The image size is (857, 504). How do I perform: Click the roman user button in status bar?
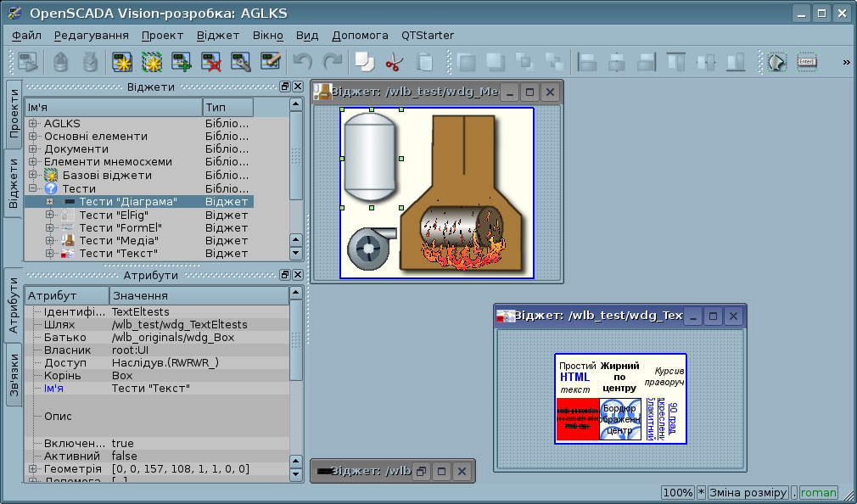coord(818,493)
